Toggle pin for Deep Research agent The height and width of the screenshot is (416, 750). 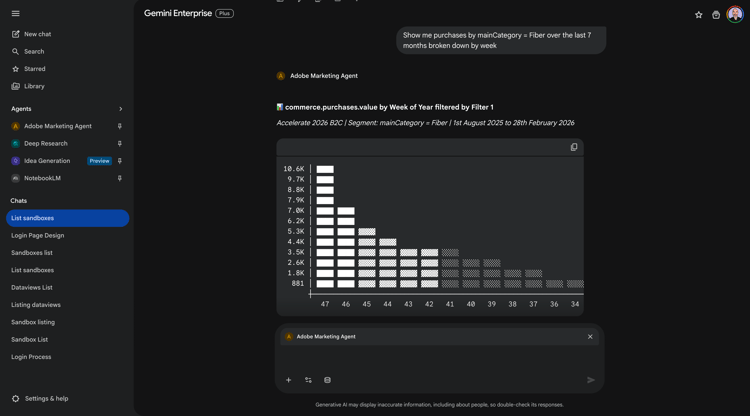[120, 143]
